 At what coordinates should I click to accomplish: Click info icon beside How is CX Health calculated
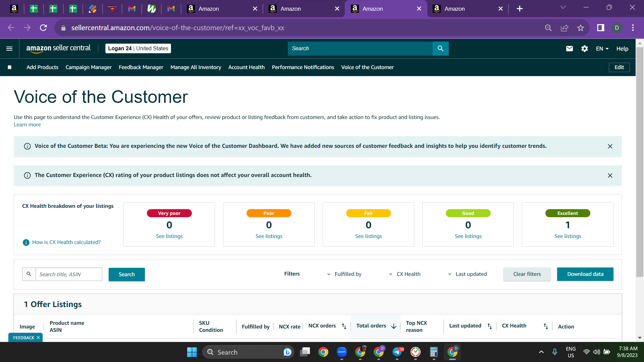point(26,242)
